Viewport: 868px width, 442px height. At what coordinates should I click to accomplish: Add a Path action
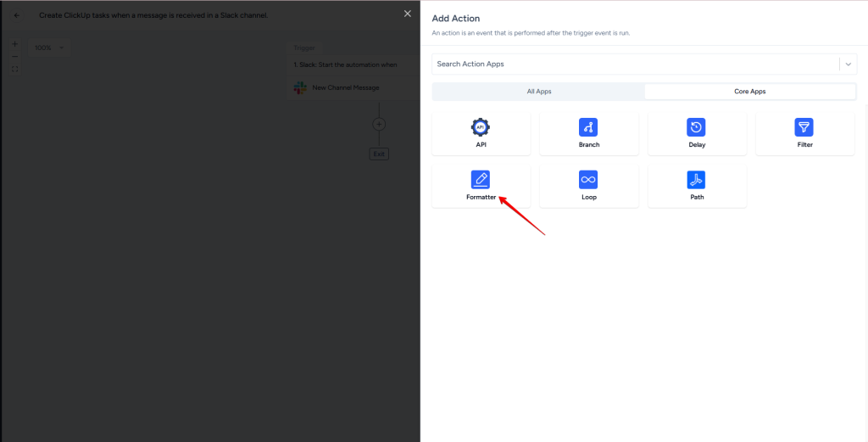pos(696,186)
